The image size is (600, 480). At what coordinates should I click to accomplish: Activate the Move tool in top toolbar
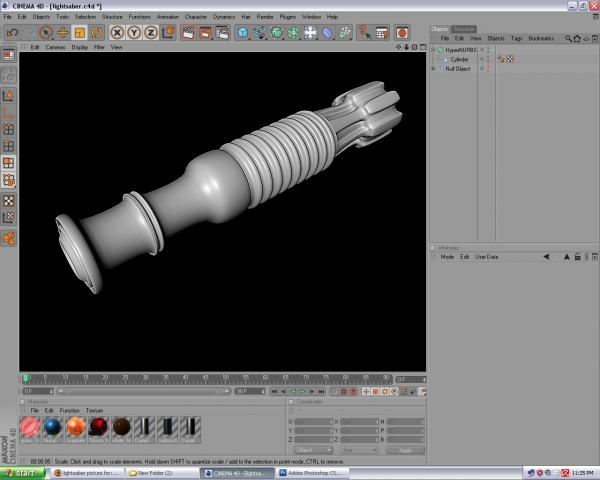(63, 33)
